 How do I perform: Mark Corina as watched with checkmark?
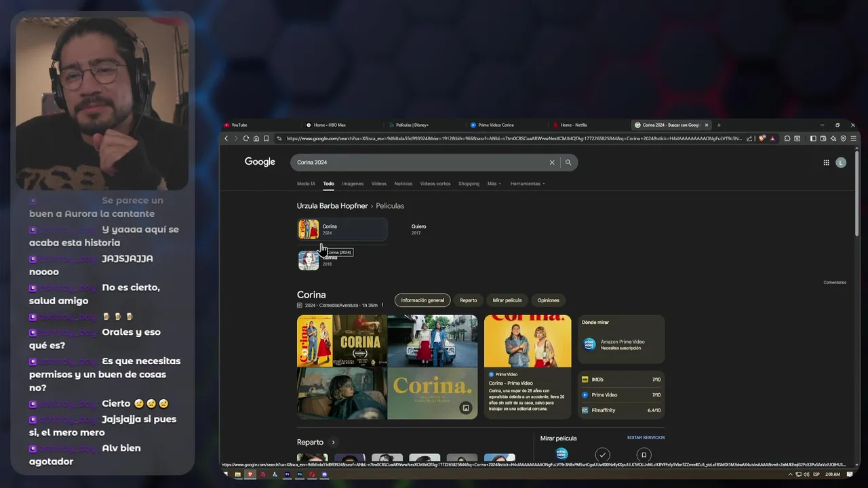[602, 455]
